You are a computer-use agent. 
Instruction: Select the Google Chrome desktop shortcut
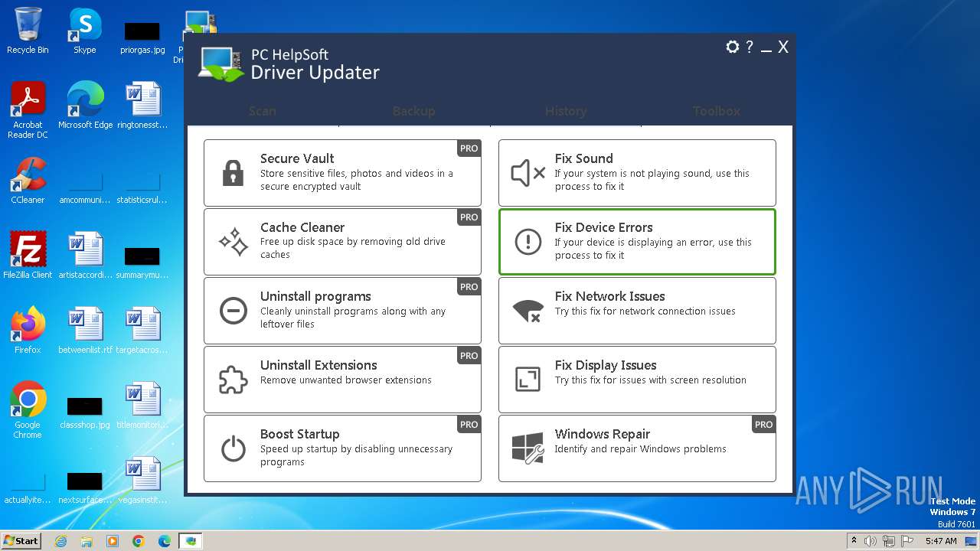28,410
